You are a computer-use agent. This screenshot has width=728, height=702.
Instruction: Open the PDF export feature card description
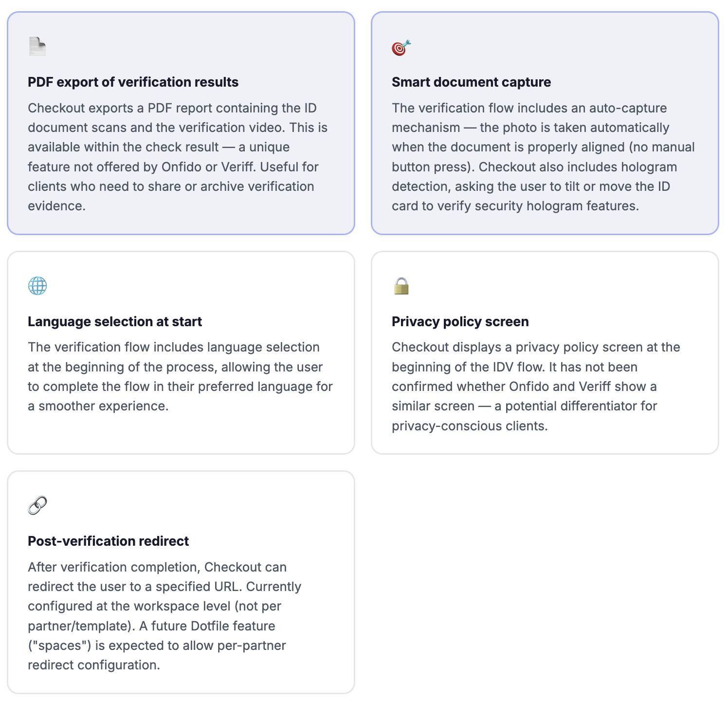point(178,157)
